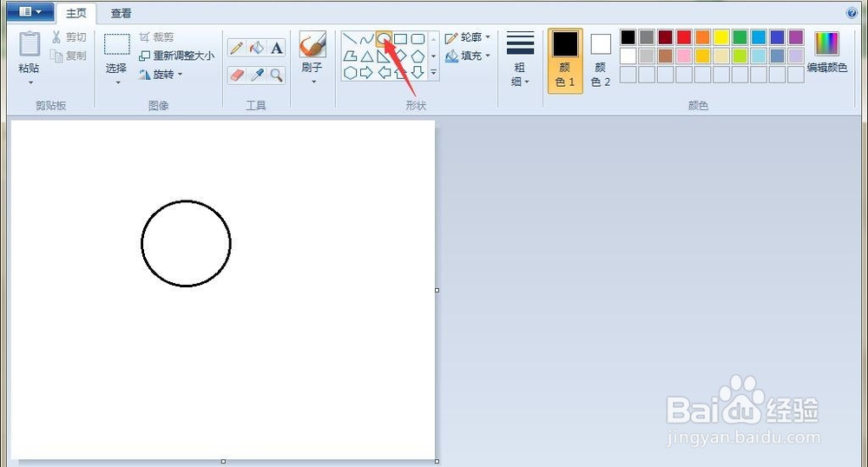The width and height of the screenshot is (868, 467).
Task: Choose the Oval shape
Action: point(383,39)
